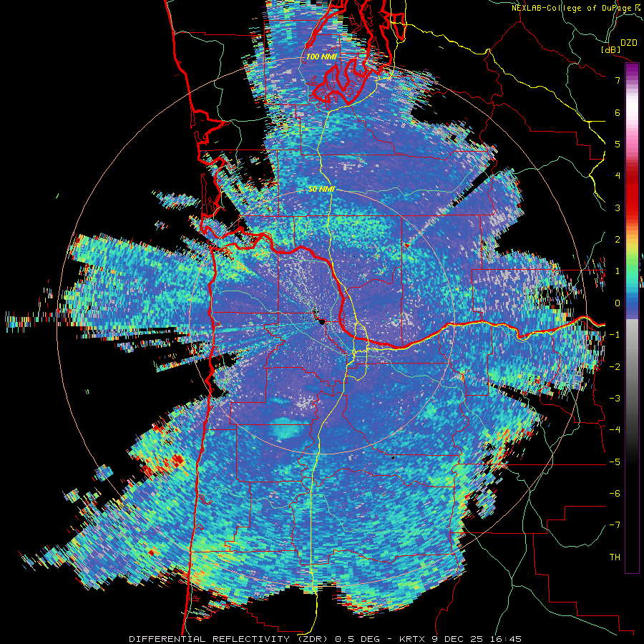Image resolution: width=644 pixels, height=644 pixels.
Task: Select the 7 value on the color scale
Action: coord(618,80)
